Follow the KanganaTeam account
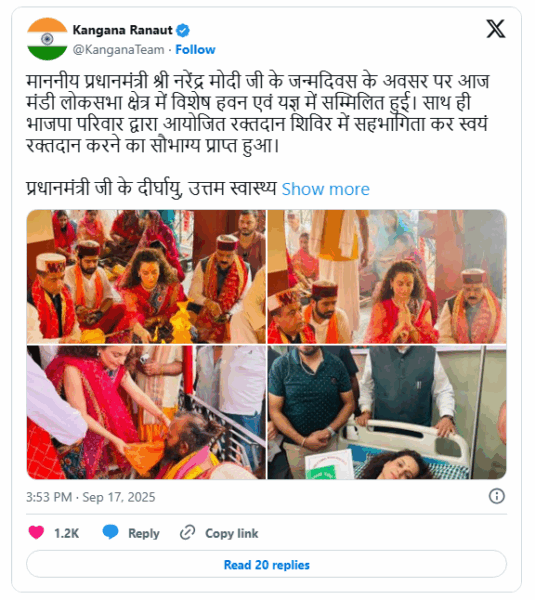Viewport: 535px width, 600px height. click(195, 50)
